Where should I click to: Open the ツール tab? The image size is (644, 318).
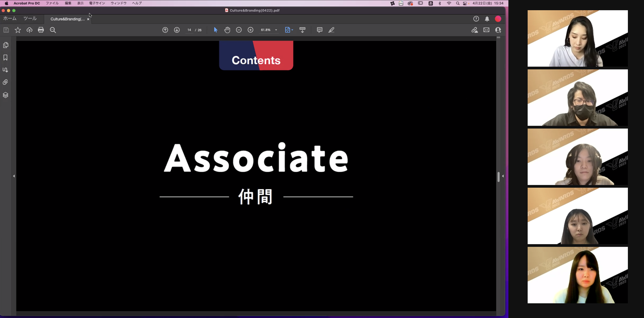30,19
